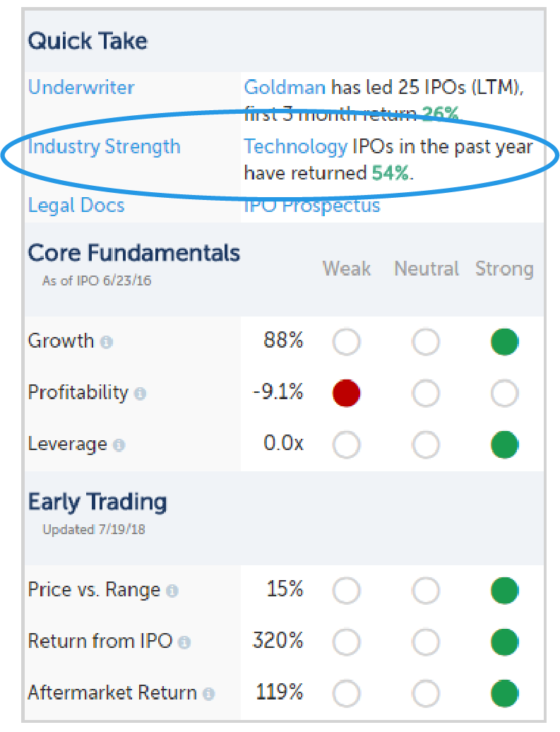Click the Legal Docs label link
This screenshot has height=732, width=560.
pyautogui.click(x=76, y=206)
